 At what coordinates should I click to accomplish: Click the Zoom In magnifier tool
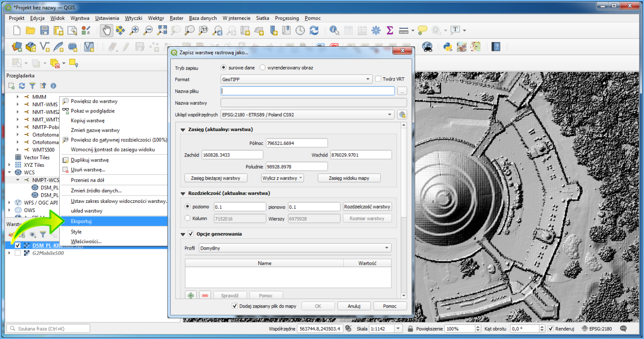tap(134, 31)
